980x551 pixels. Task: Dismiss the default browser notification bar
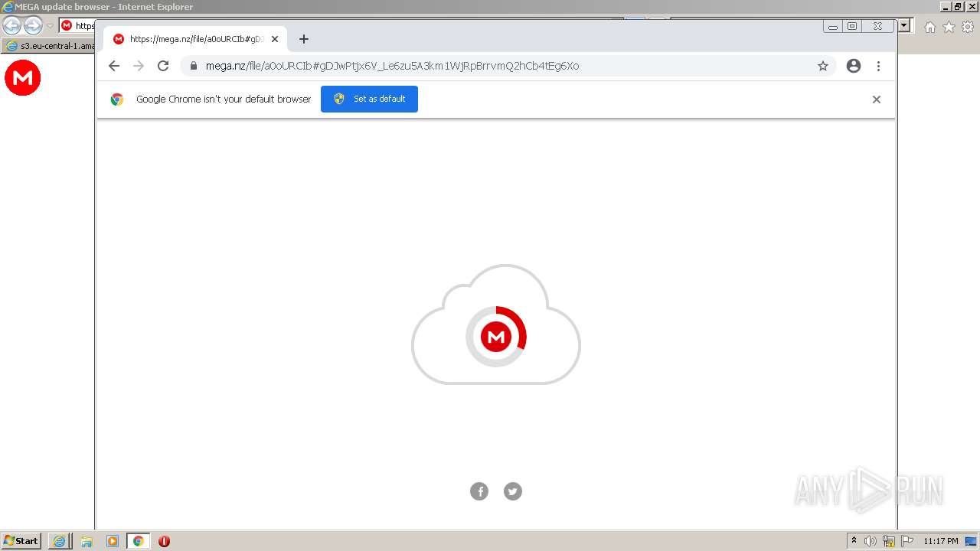877,99
